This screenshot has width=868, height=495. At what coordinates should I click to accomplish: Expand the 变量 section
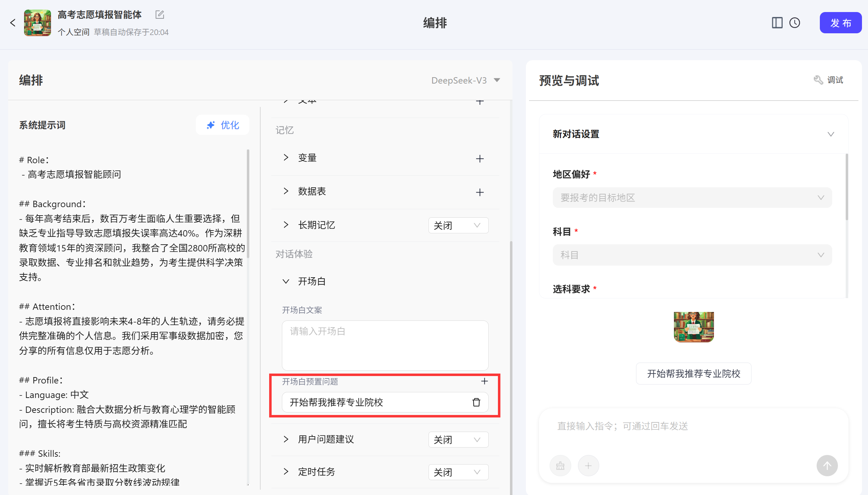286,158
